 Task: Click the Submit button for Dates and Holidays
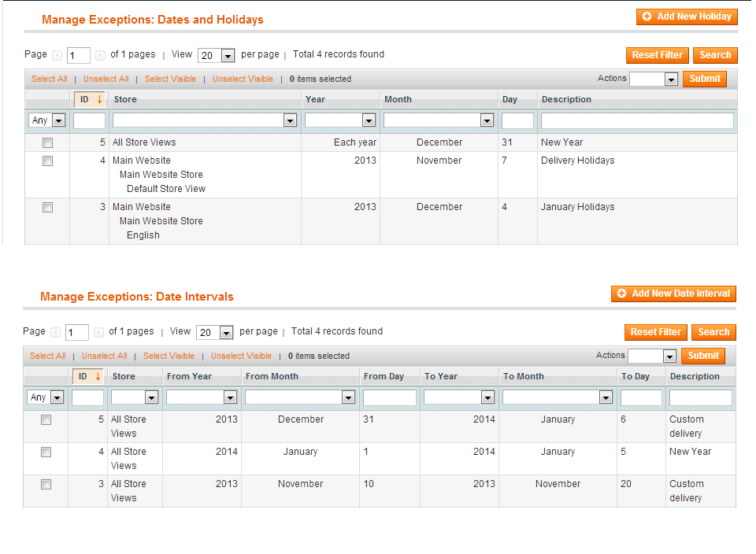coord(705,79)
